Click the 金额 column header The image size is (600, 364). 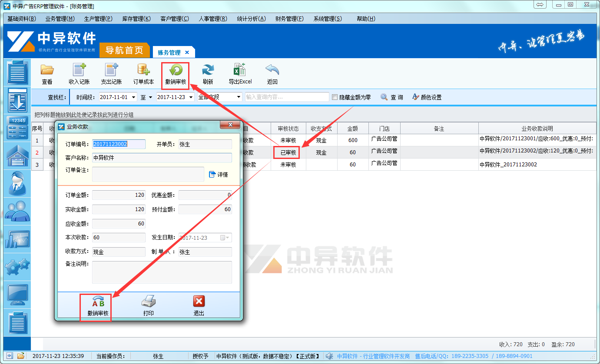point(352,129)
